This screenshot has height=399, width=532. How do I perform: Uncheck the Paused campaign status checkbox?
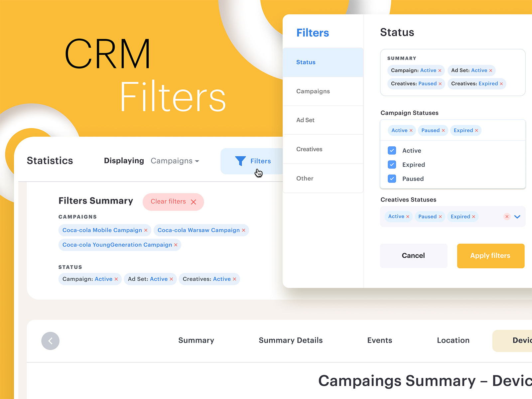[392, 179]
